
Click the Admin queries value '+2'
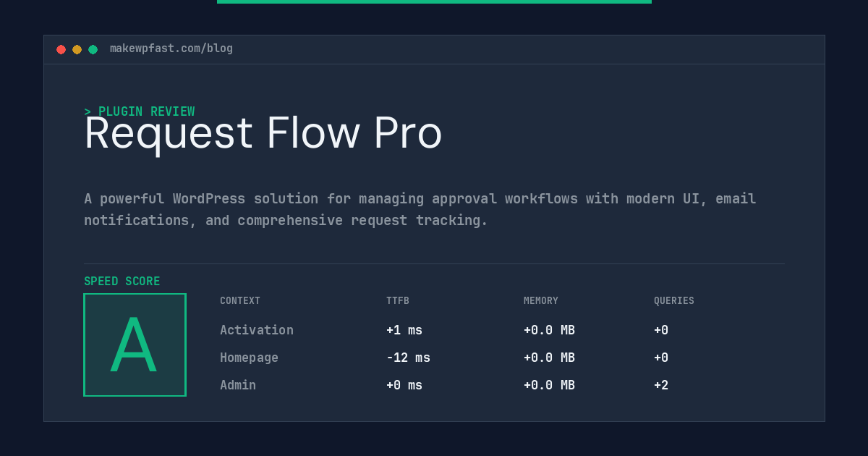(661, 385)
